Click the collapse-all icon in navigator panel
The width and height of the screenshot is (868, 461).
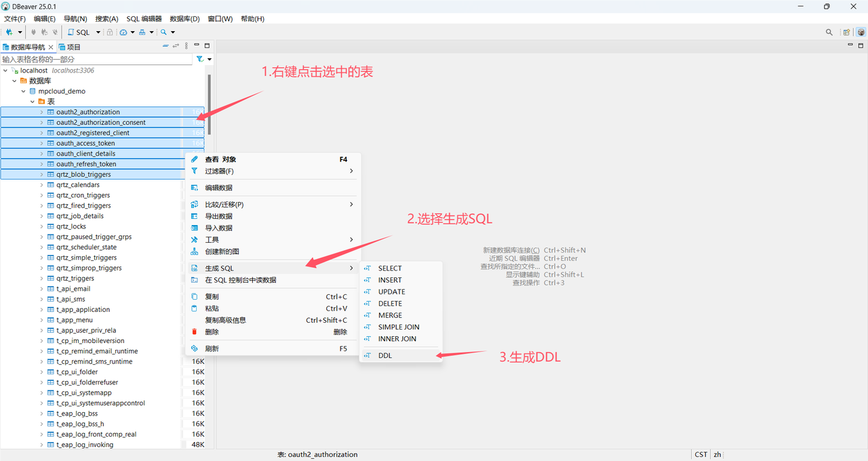click(165, 46)
